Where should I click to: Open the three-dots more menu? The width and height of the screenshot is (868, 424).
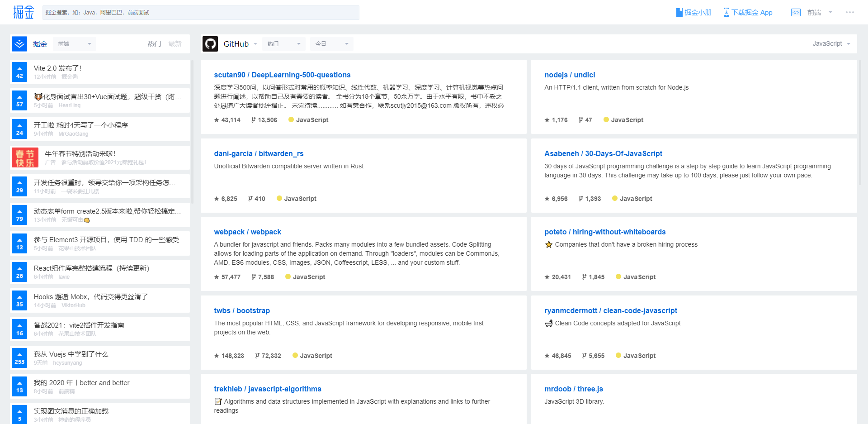(850, 12)
